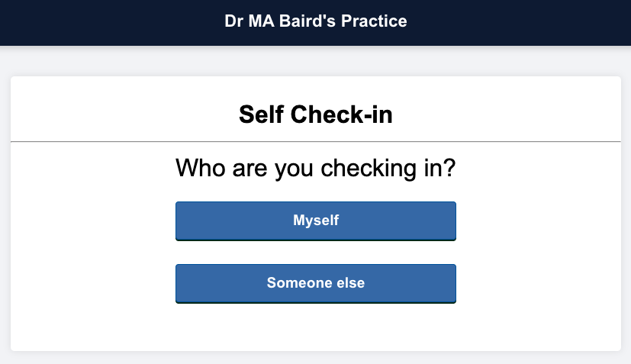The width and height of the screenshot is (631, 364).
Task: Check in for yourself using Myself
Action: click(315, 221)
